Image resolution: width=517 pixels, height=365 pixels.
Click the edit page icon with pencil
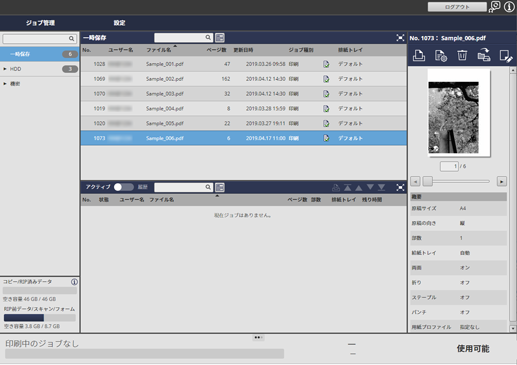coord(505,56)
